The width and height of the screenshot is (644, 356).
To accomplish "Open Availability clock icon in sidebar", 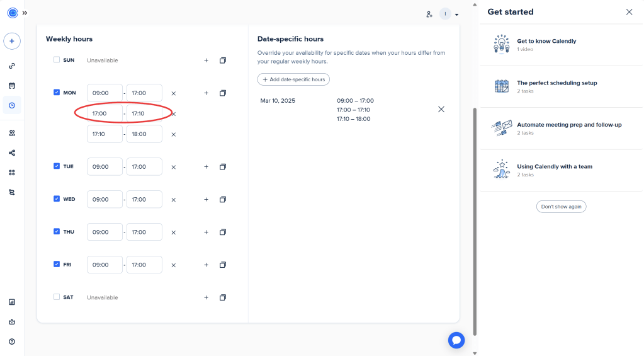I will pos(12,105).
